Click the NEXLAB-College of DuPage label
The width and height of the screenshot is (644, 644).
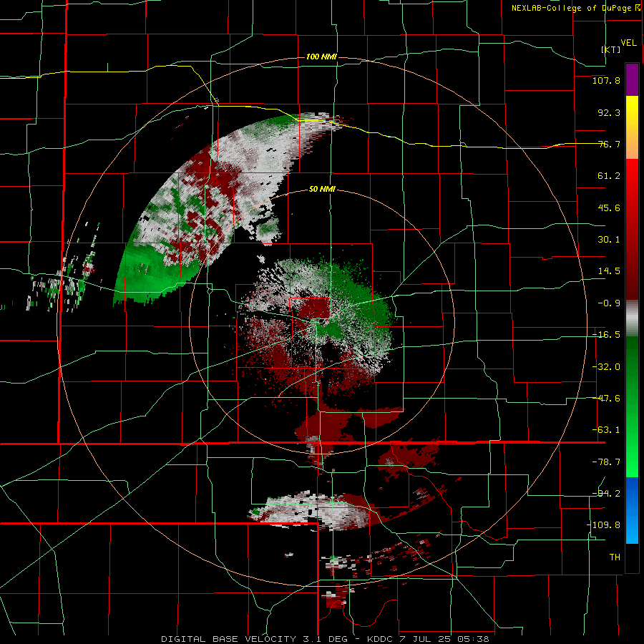[x=576, y=8]
